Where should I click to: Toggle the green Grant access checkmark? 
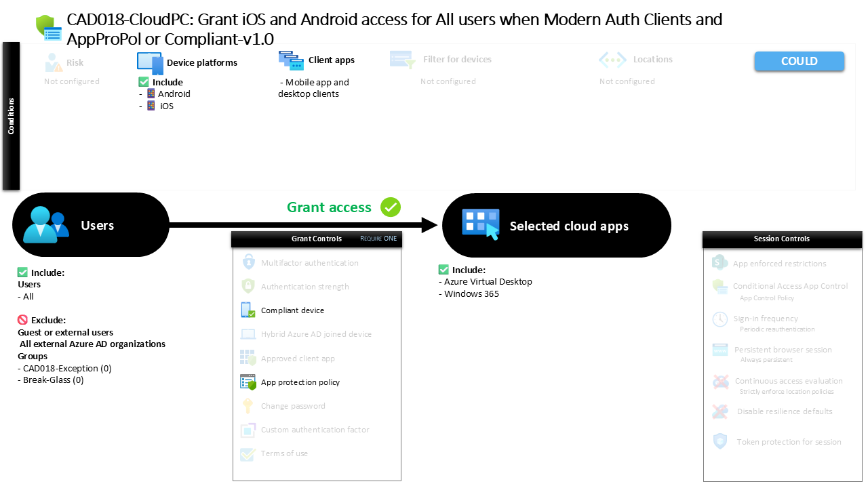tap(390, 207)
